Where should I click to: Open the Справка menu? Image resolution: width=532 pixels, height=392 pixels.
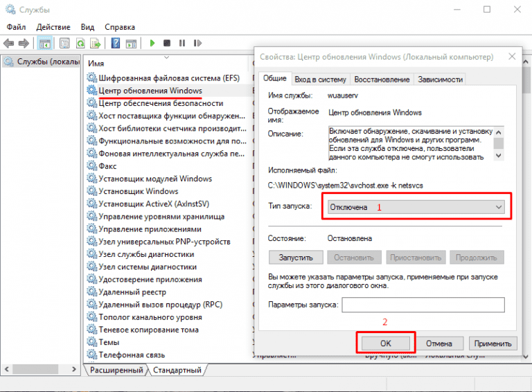point(120,27)
